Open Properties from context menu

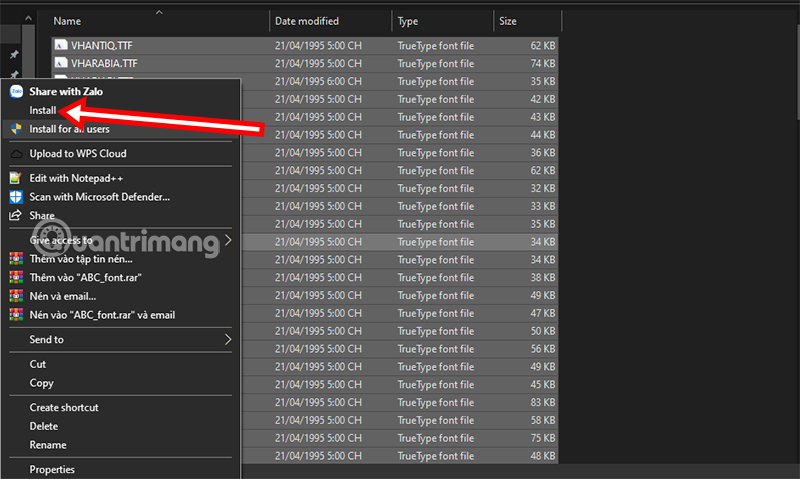pyautogui.click(x=52, y=469)
